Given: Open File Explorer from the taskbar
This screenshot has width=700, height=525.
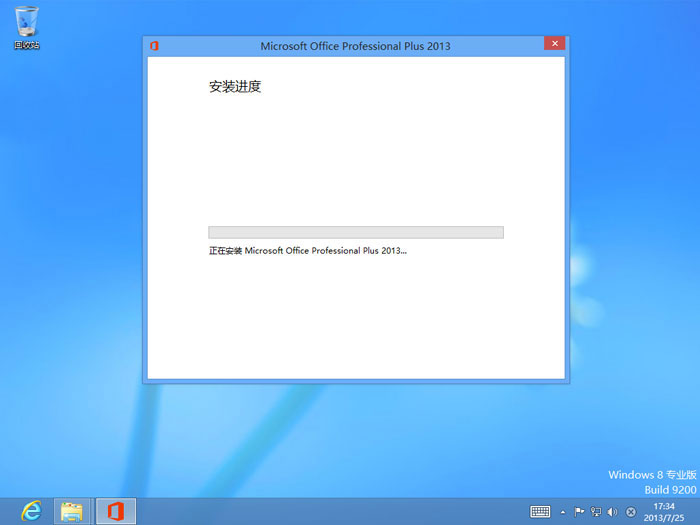Looking at the screenshot, I should point(72,511).
